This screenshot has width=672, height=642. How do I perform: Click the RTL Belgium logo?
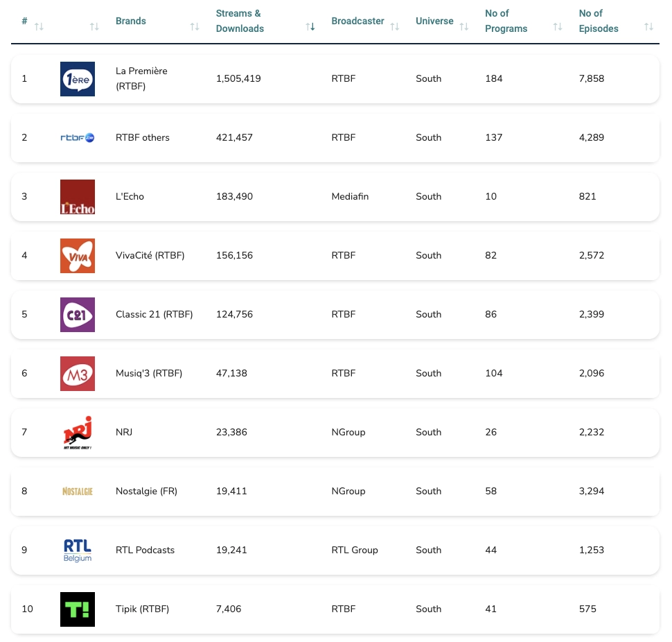[x=77, y=550]
